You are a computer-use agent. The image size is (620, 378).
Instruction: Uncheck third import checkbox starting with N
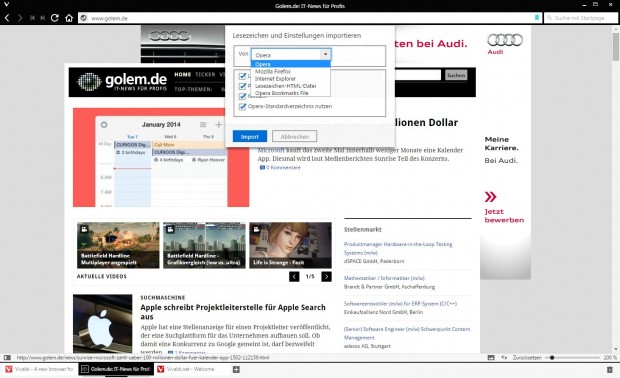point(242,96)
